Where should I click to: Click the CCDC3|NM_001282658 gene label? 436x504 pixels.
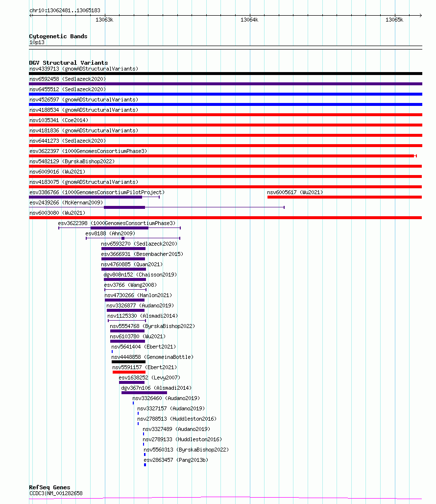pos(56,493)
